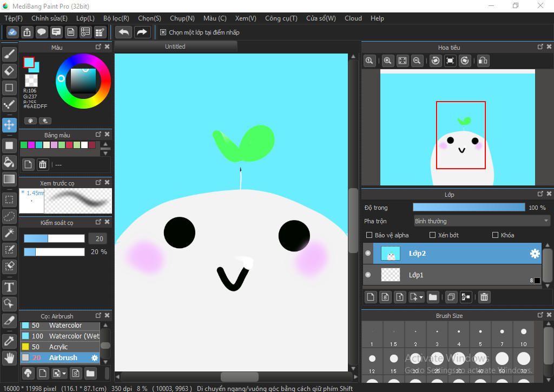Toggle Chọn một lớp tại điểm nhấp checkbox
Image resolution: width=554 pixels, height=392 pixels.
click(x=163, y=32)
